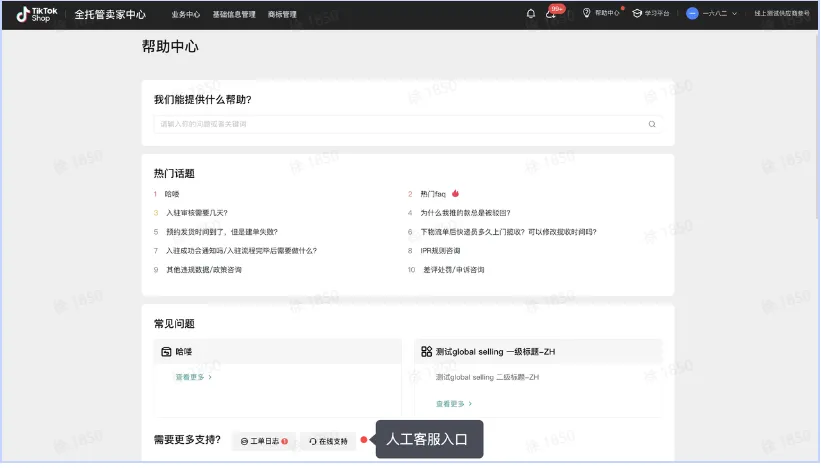The width and height of the screenshot is (821, 468).
Task: Open hot topic 热门faq
Action: click(432, 194)
